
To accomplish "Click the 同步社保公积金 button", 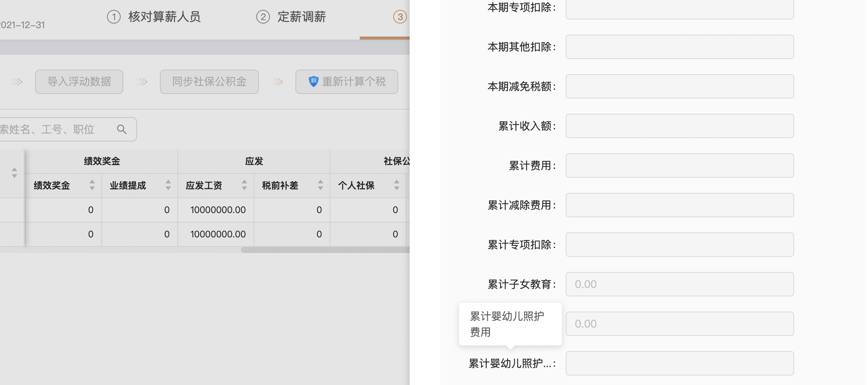I will pyautogui.click(x=209, y=81).
